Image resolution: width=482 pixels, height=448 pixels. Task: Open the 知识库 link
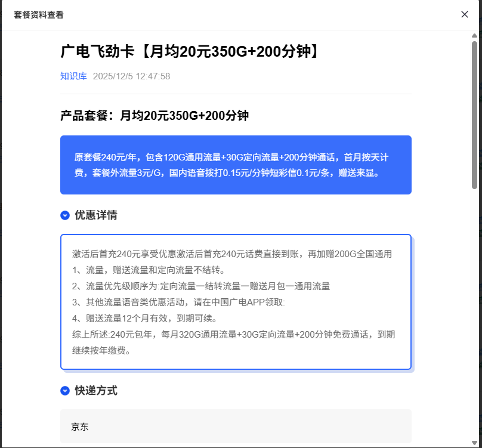73,76
